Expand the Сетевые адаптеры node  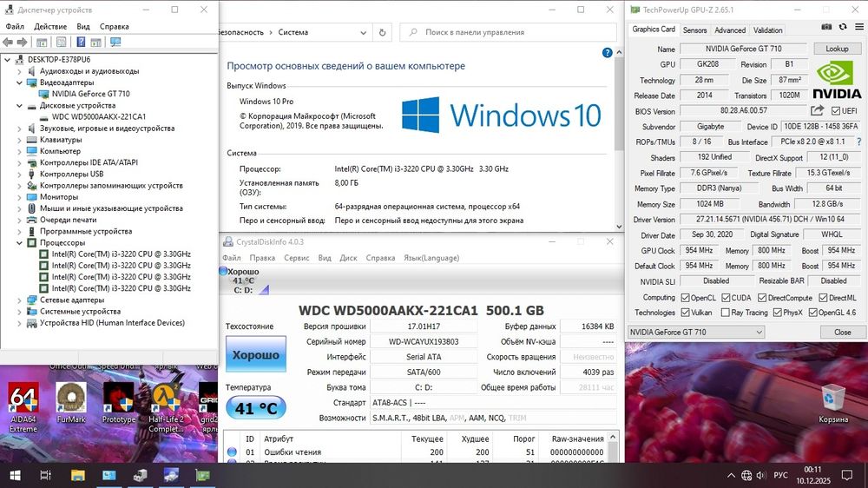coord(19,300)
